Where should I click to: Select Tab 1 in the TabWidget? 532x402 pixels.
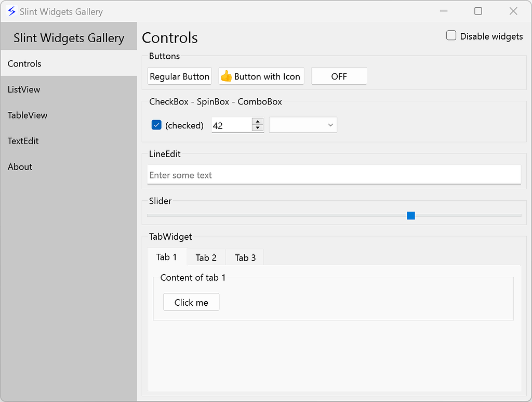coord(167,257)
